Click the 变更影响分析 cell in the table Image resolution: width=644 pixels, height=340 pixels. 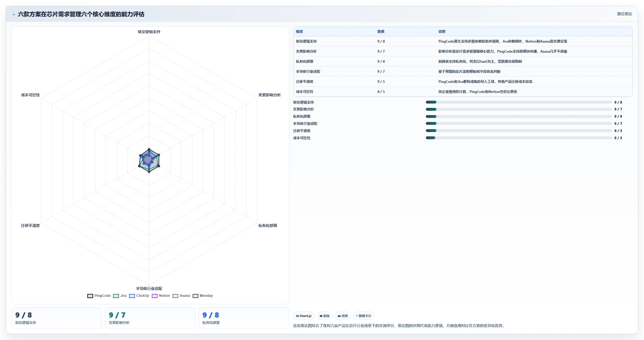point(306,51)
